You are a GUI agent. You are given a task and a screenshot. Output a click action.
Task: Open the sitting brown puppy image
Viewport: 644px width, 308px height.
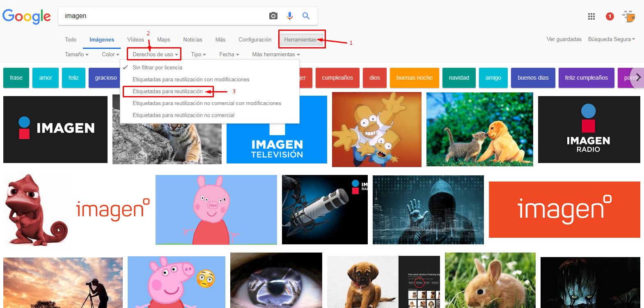383,282
